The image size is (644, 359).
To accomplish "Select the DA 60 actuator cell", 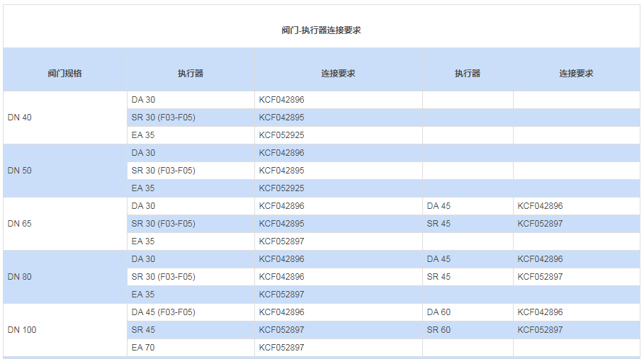I will point(439,312).
